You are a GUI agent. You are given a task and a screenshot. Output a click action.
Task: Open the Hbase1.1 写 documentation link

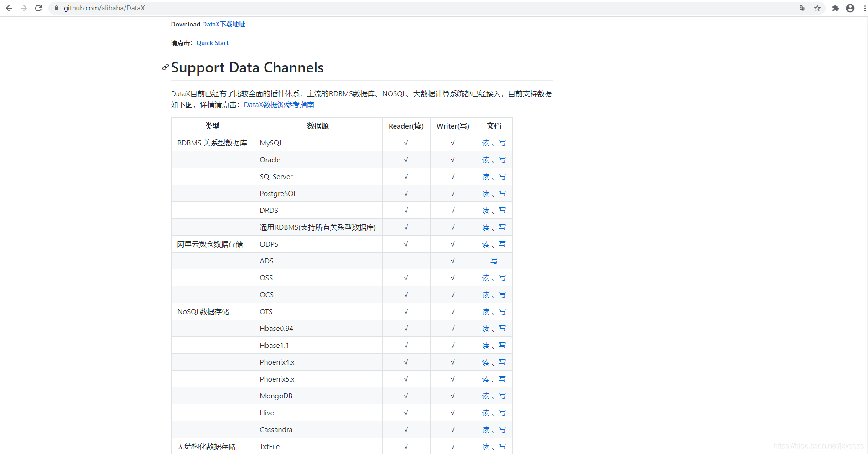[x=502, y=346]
